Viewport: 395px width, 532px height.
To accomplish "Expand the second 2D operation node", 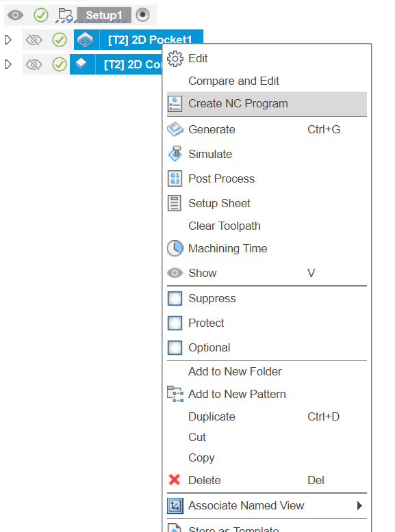I will [x=8, y=64].
